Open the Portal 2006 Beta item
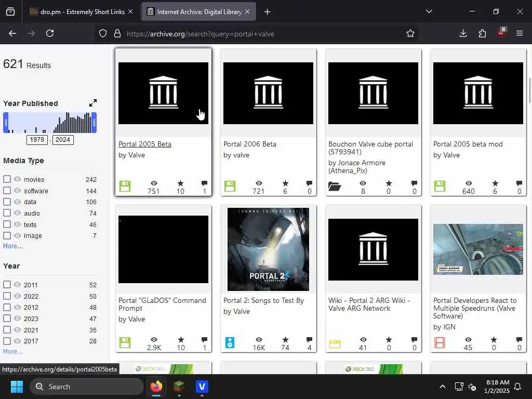The height and width of the screenshot is (399, 532). tap(250, 144)
